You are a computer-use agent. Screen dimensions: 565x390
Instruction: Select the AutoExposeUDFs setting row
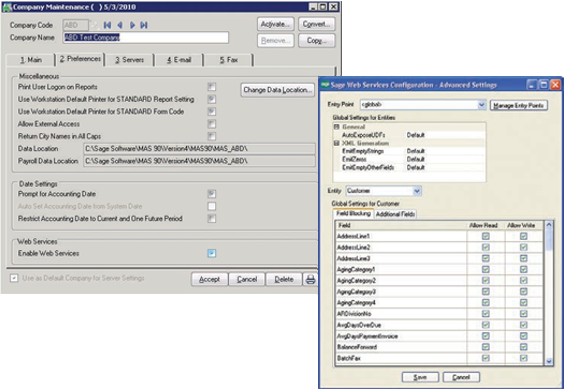(x=409, y=135)
